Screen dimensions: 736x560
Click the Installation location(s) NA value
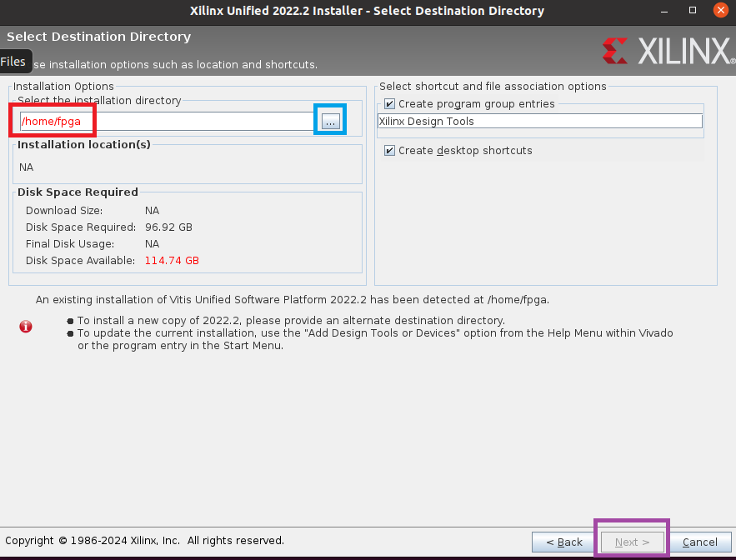(27, 167)
